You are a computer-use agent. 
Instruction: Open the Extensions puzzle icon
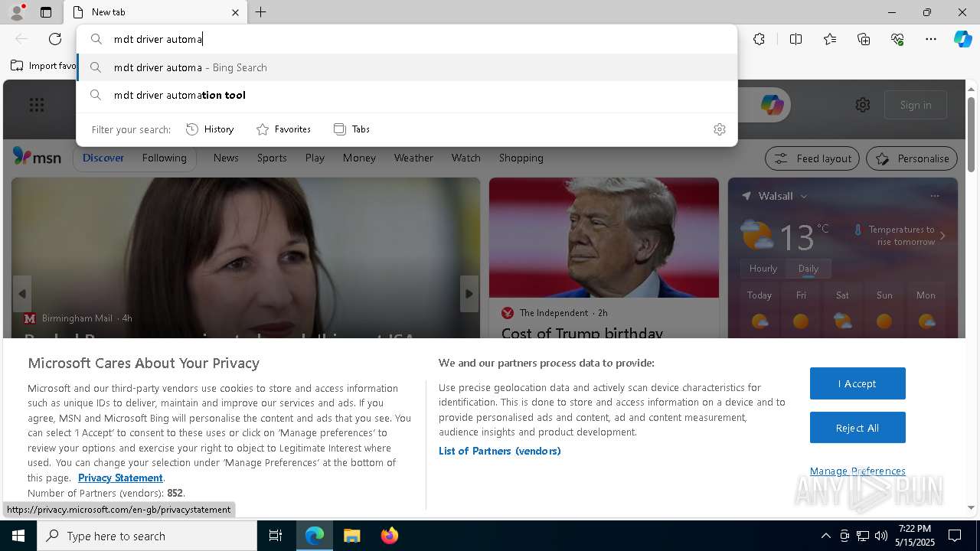[759, 39]
